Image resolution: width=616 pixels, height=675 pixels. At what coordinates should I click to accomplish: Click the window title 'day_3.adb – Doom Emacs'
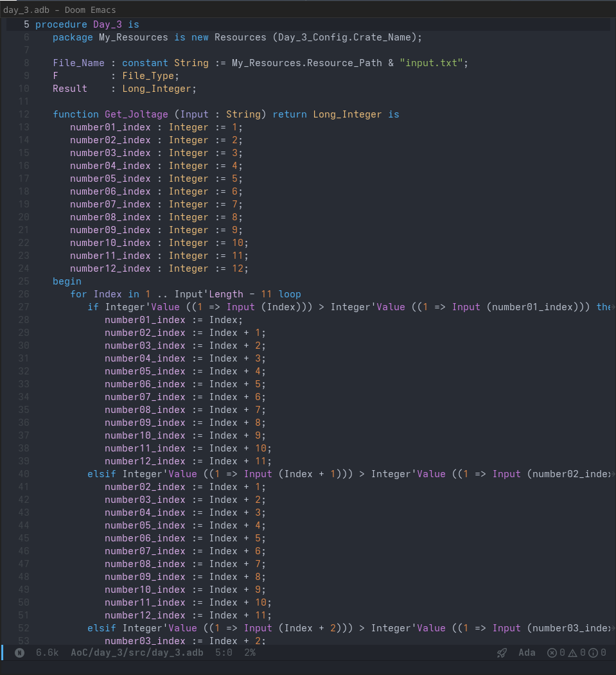60,10
